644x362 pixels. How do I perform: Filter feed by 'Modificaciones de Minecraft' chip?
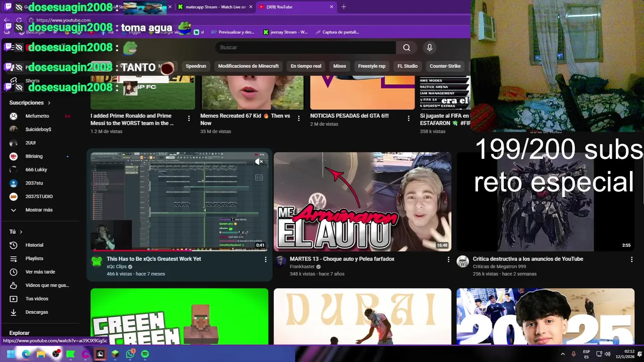pyautogui.click(x=248, y=66)
